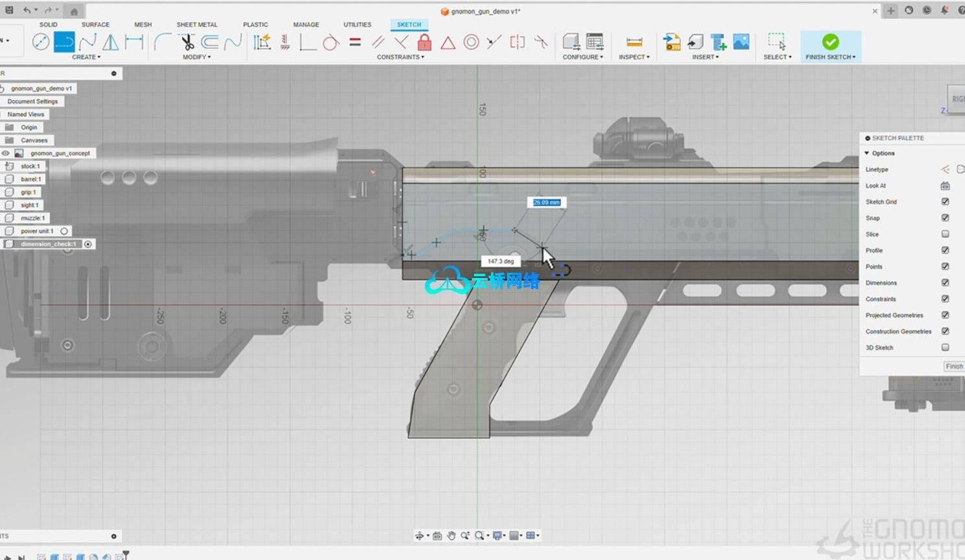
Task: Select the Trim scissors tool
Action: pos(187,43)
